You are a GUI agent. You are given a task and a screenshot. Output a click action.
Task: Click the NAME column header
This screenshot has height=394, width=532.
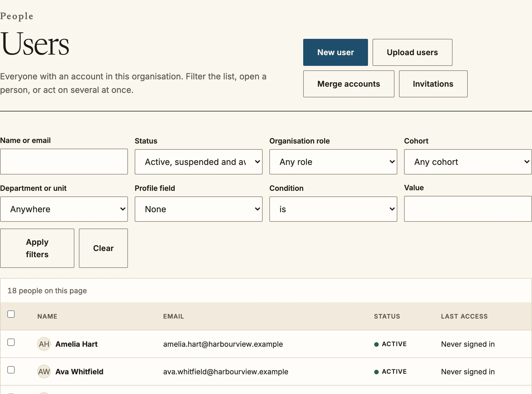click(47, 316)
